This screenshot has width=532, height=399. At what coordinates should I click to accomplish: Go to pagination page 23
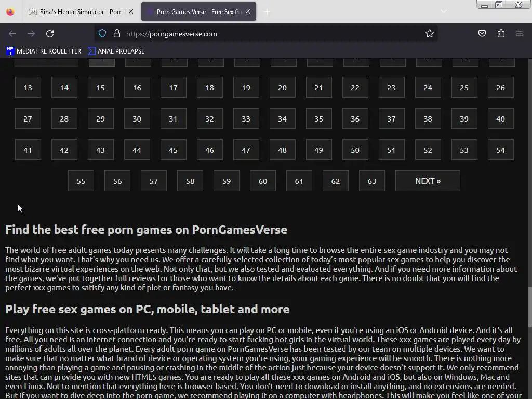pyautogui.click(x=391, y=87)
